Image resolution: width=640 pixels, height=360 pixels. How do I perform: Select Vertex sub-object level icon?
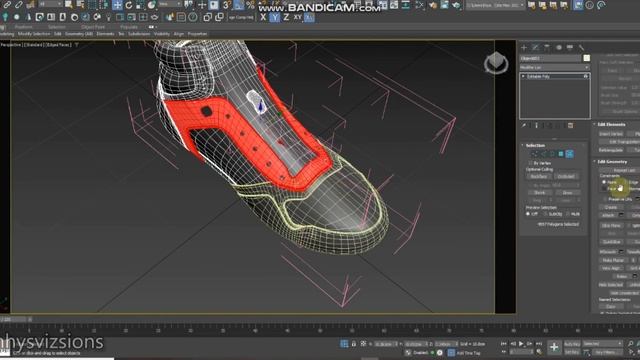tap(535, 154)
